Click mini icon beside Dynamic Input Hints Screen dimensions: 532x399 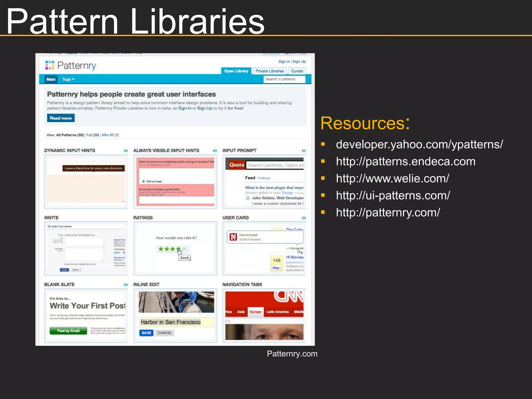click(126, 151)
